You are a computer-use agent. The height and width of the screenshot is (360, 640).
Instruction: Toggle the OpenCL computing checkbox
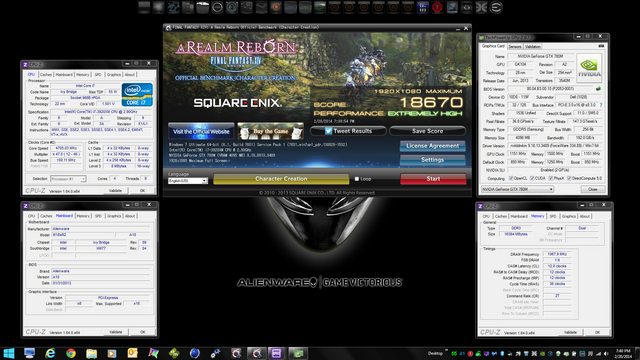tap(511, 178)
